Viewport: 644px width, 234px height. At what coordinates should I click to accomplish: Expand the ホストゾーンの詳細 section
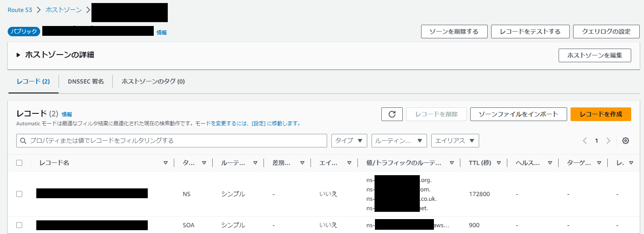pyautogui.click(x=18, y=55)
